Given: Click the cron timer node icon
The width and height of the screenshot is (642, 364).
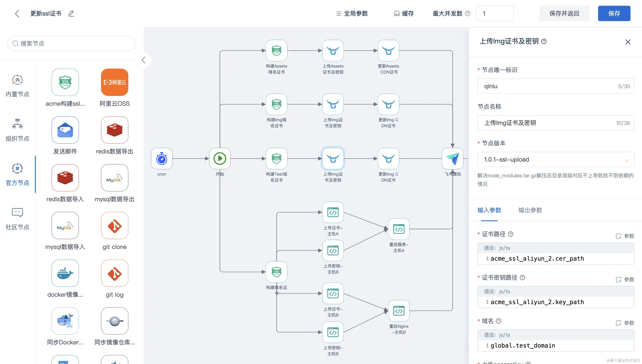Looking at the screenshot, I should point(162,159).
